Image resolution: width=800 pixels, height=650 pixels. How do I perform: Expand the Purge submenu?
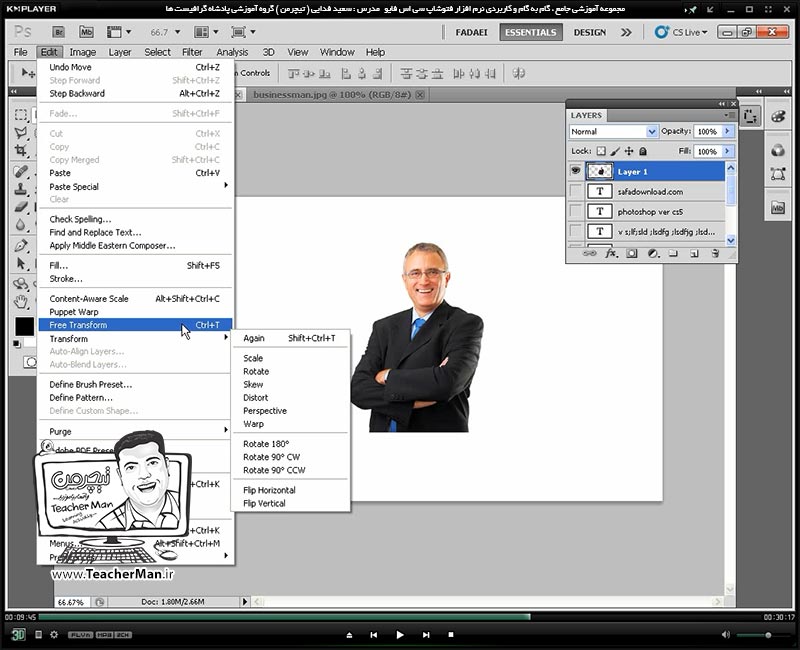(x=135, y=432)
